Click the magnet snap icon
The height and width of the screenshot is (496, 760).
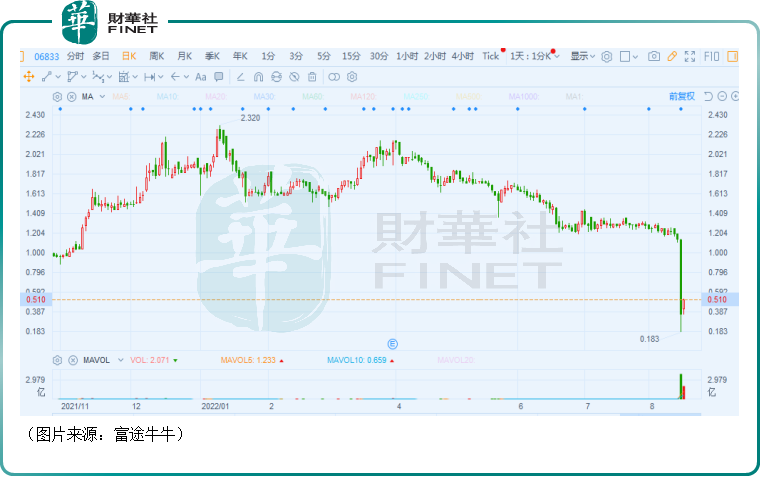point(257,76)
